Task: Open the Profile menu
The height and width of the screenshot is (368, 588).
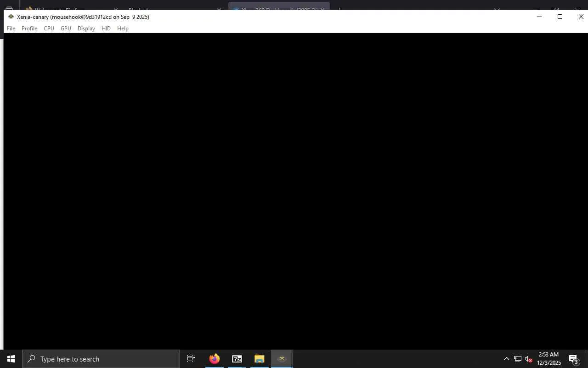Action: [29, 29]
